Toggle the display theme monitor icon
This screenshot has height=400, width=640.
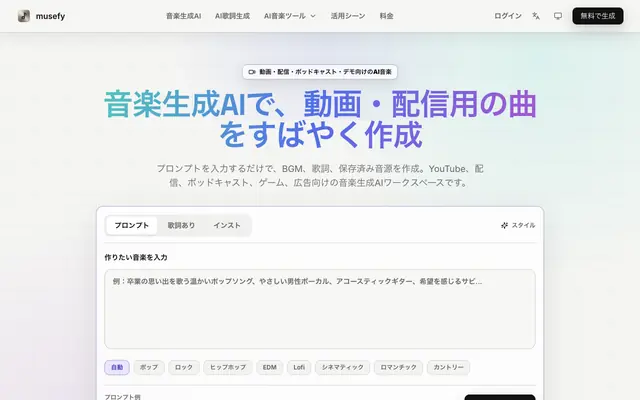558,16
